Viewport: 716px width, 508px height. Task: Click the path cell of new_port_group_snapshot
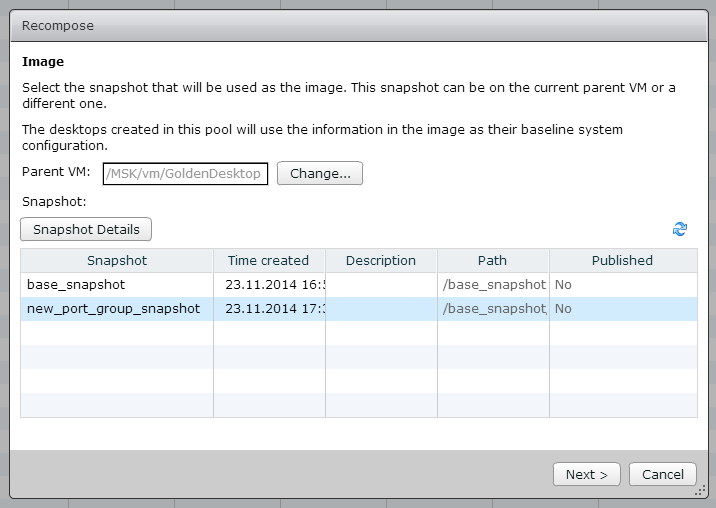[x=493, y=309]
